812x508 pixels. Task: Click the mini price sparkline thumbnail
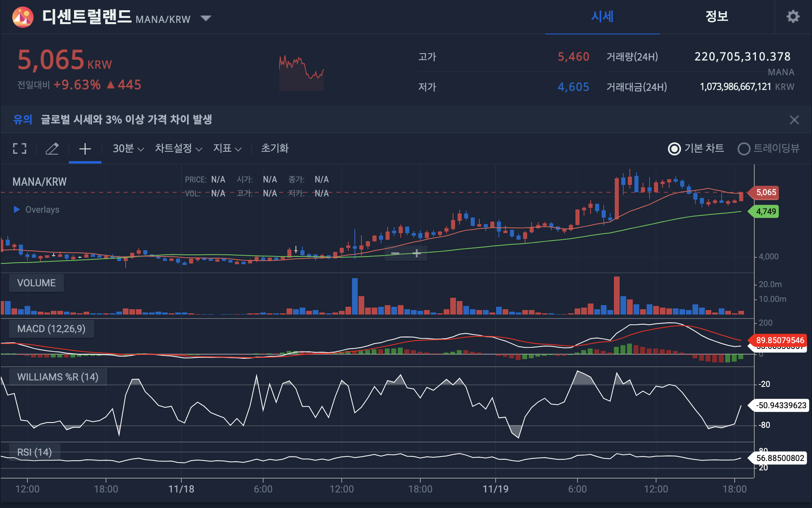click(x=301, y=73)
